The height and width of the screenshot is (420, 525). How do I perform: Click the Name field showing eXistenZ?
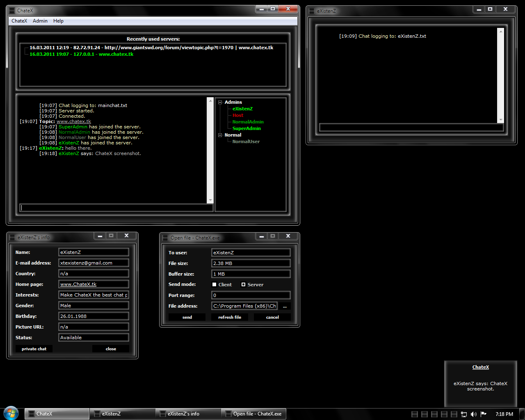(x=94, y=252)
